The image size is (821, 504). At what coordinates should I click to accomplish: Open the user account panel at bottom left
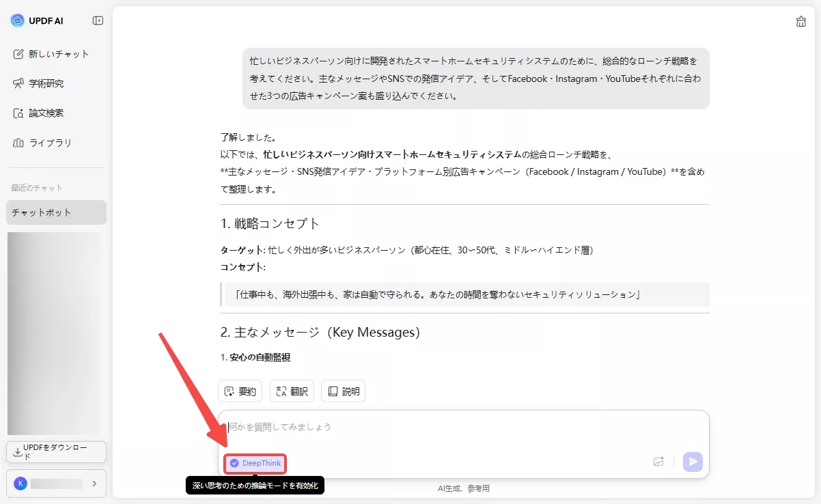coord(55,483)
